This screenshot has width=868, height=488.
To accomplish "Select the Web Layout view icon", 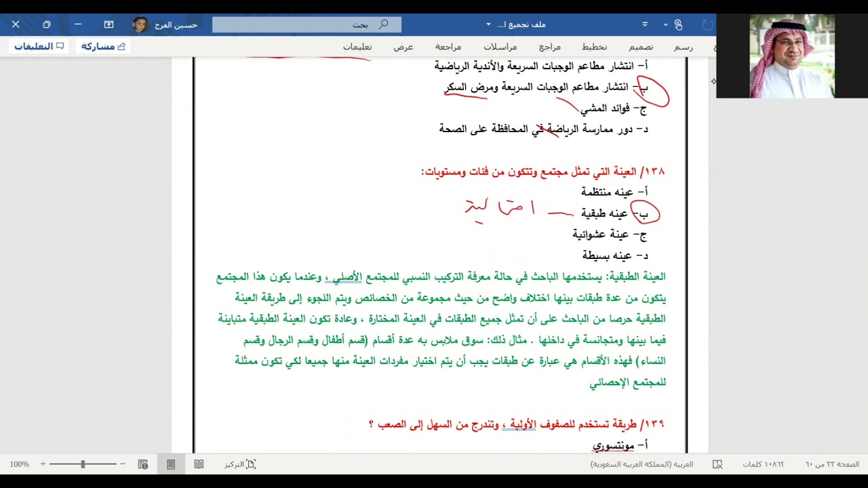I will (143, 464).
